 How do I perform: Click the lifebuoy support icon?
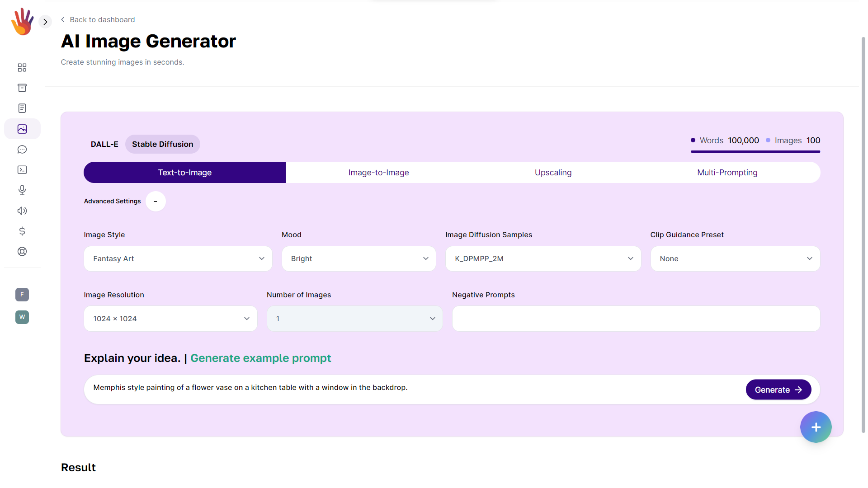tap(22, 252)
